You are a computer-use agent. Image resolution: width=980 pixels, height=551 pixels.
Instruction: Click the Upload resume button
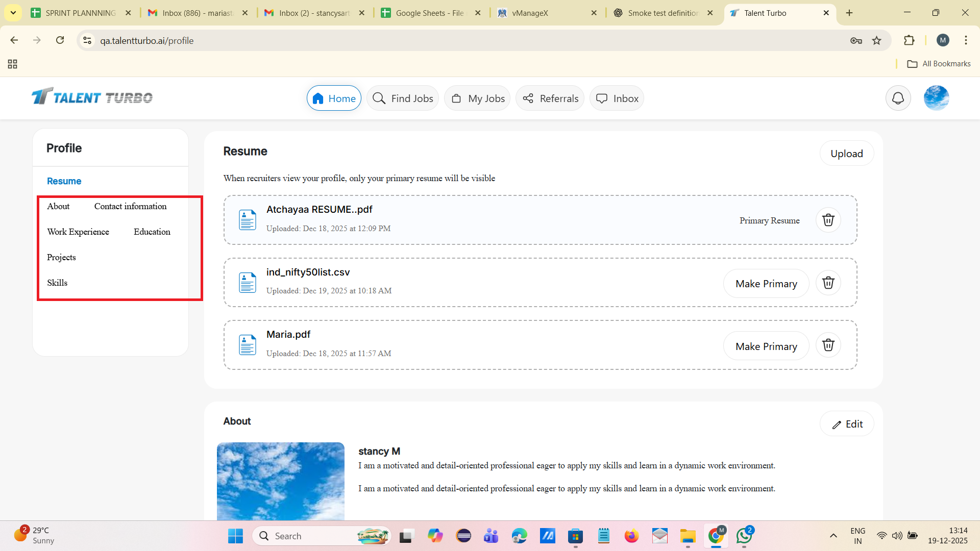click(846, 153)
